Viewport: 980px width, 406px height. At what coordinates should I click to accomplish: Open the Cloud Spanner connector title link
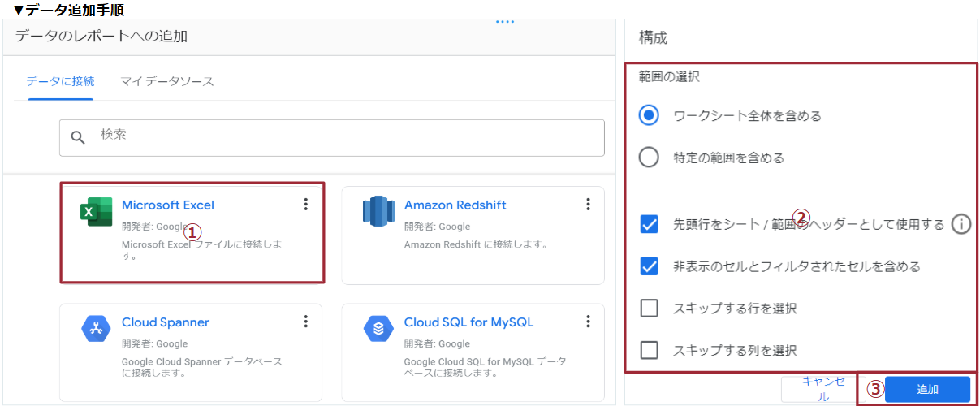(x=166, y=322)
